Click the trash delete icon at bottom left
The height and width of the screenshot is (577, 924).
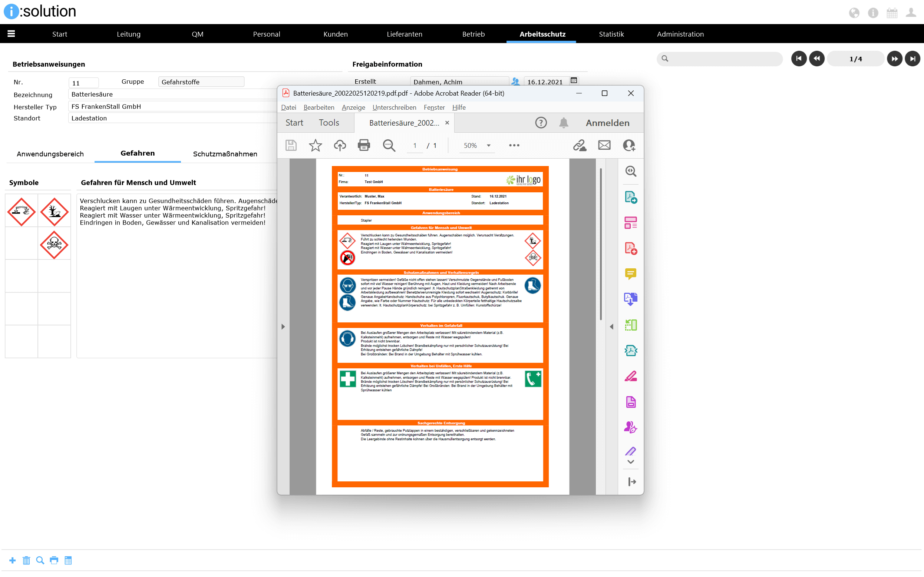point(26,560)
